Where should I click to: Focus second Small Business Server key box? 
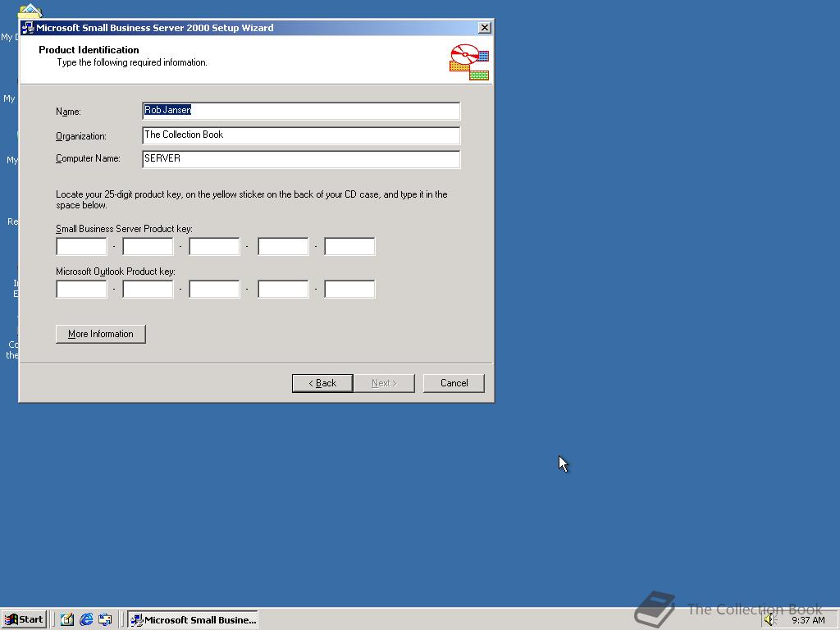pos(148,246)
